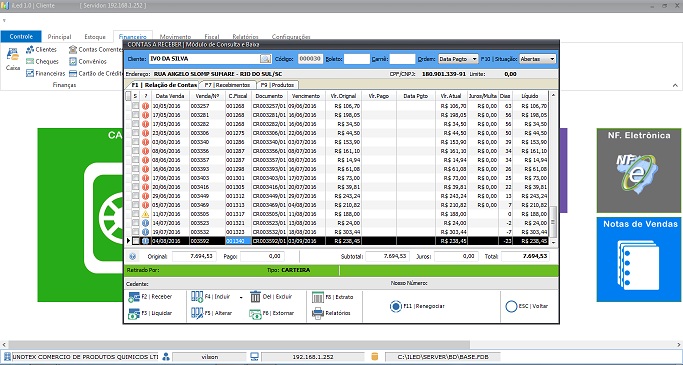Check the checkbox for sale 003282

136,124
